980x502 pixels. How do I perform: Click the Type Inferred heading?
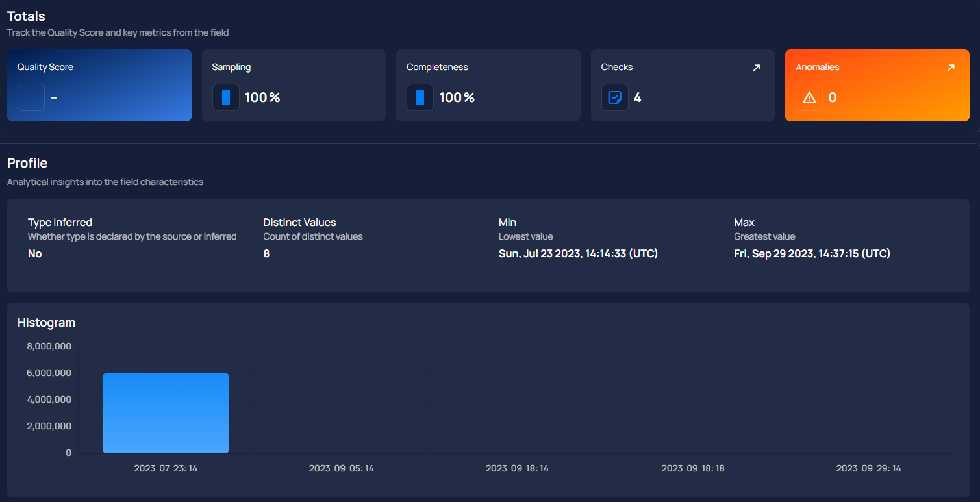point(60,222)
